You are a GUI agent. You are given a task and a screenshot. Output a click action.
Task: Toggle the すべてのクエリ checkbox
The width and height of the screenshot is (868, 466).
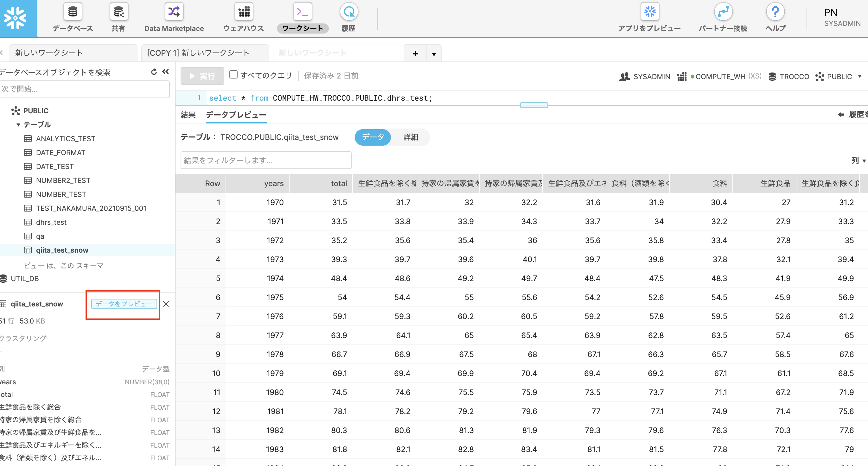(233, 75)
